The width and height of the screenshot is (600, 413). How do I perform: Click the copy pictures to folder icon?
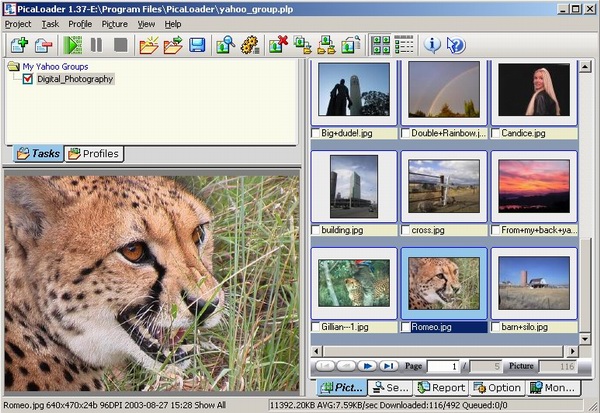point(302,45)
